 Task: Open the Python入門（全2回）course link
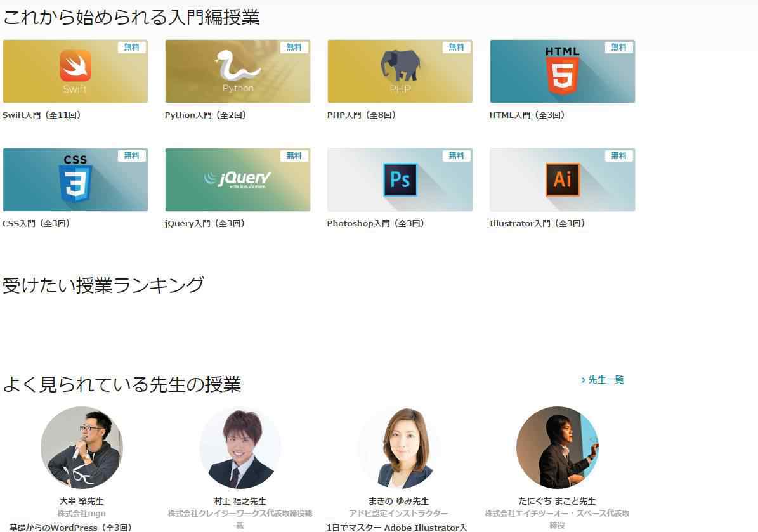[206, 115]
